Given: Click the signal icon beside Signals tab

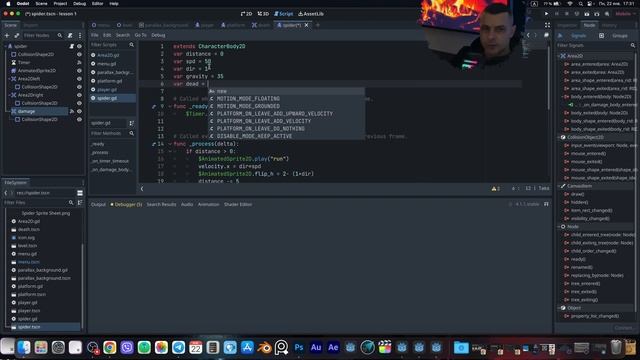Looking at the screenshot, I should pyautogui.click(x=560, y=36).
